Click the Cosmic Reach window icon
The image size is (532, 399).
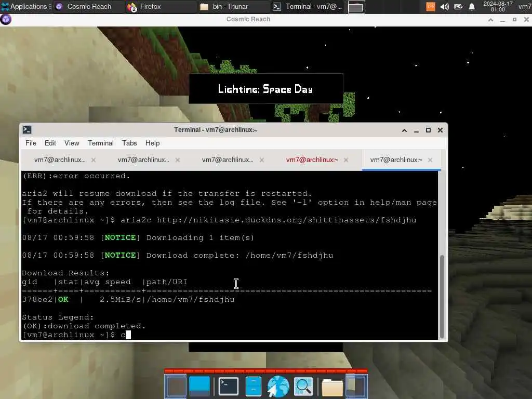click(6, 19)
